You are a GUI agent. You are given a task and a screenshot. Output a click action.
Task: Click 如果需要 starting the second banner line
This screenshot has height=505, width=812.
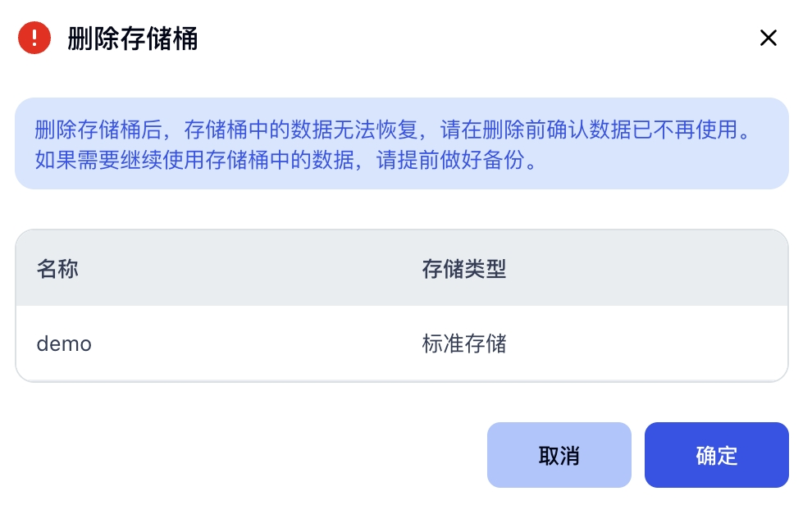78,159
